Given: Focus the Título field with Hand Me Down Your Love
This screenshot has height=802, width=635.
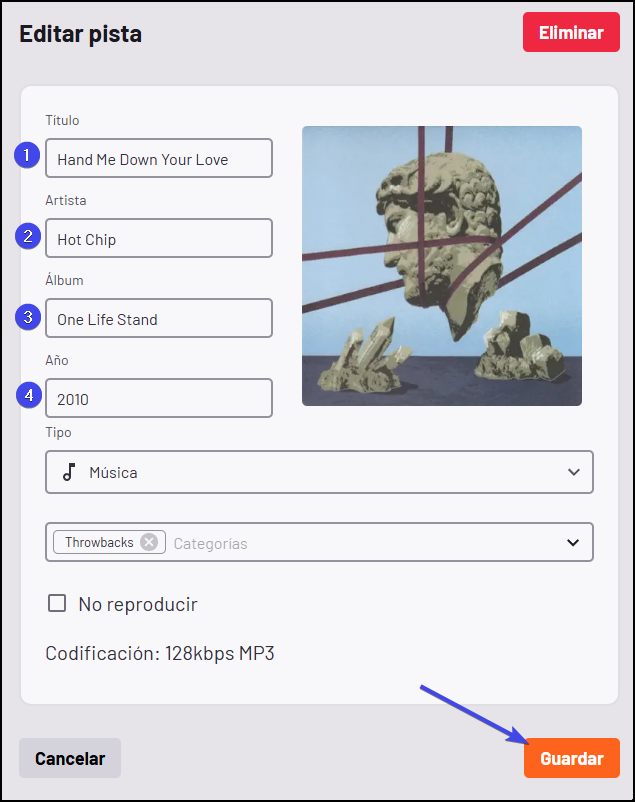Looking at the screenshot, I should pyautogui.click(x=159, y=159).
